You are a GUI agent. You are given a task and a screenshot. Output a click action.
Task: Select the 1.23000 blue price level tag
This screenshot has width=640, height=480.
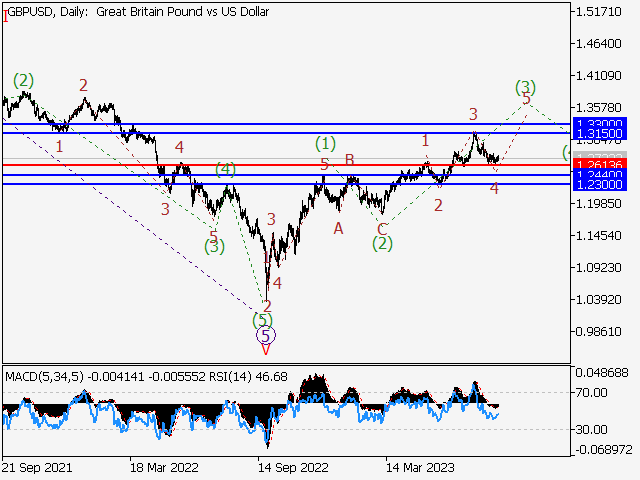(600, 184)
